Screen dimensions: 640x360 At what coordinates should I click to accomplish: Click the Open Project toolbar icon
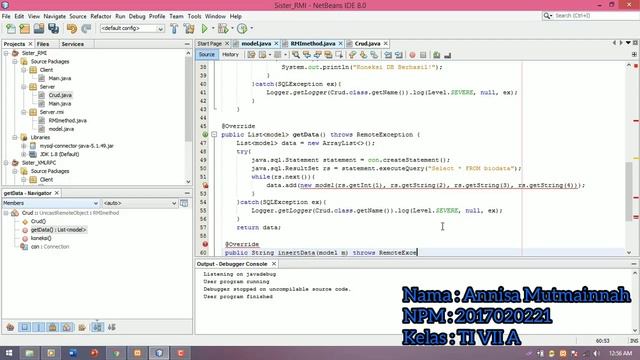[39, 29]
